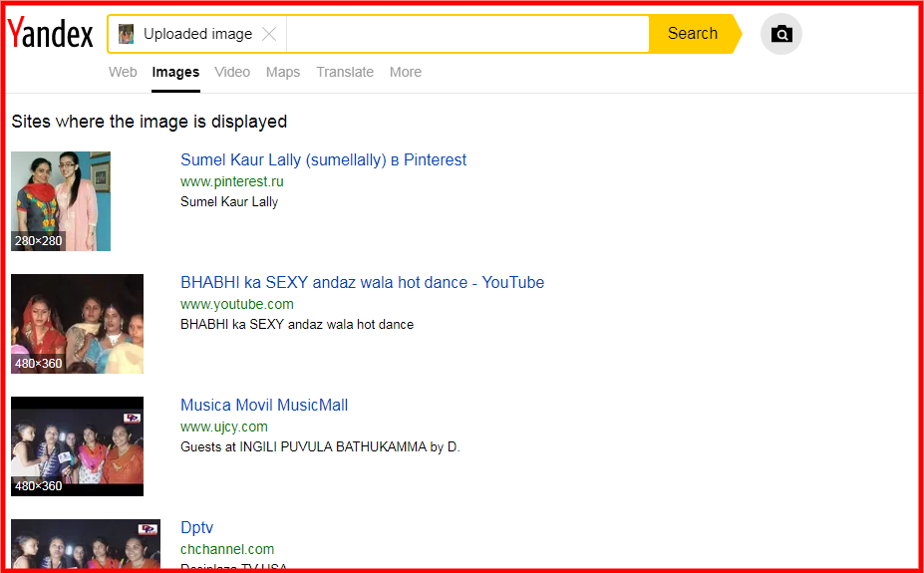Open the YouTube result thumbnail
Screen dimensions: 924x573
[x=77, y=324]
